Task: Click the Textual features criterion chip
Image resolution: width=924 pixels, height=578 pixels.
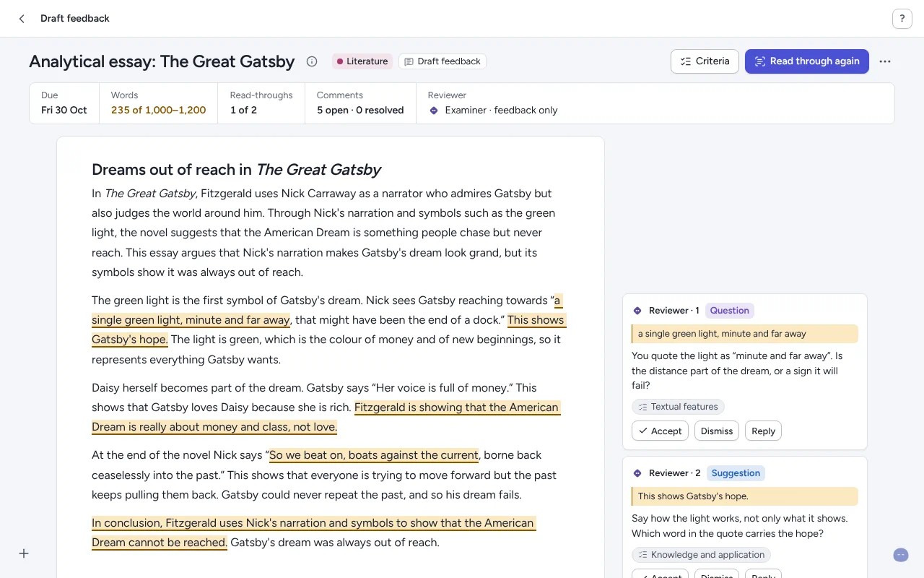Action: (678, 407)
